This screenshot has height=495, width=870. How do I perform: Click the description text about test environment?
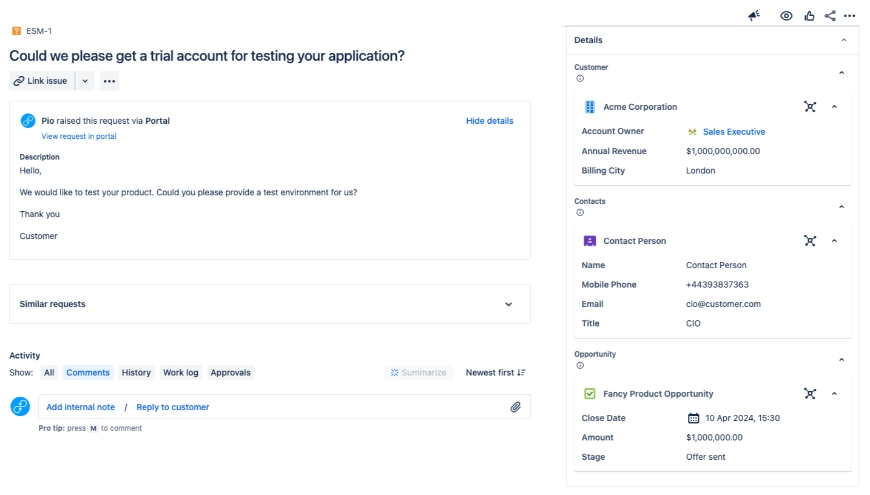[x=188, y=192]
